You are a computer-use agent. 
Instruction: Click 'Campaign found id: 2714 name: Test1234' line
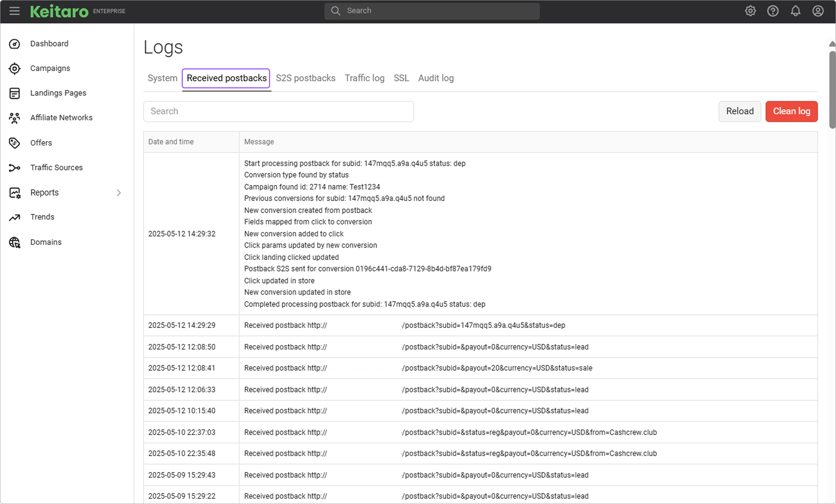point(312,187)
